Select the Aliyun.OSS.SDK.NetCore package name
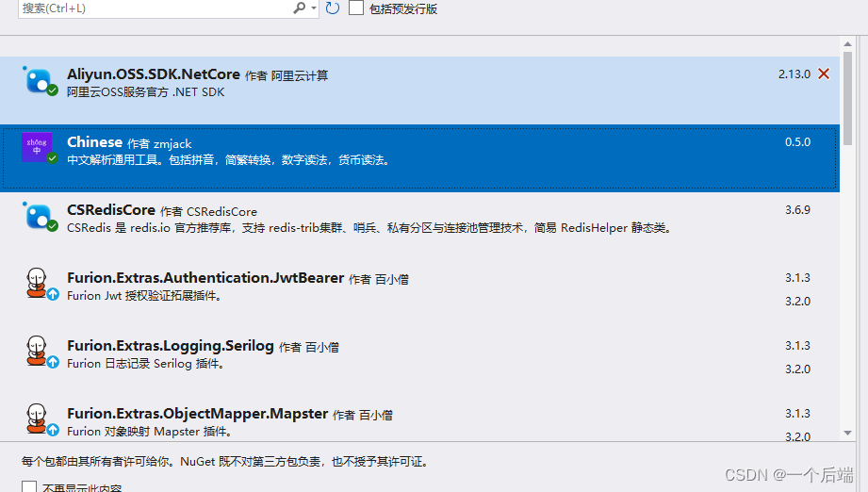The width and height of the screenshot is (868, 492). click(x=154, y=74)
